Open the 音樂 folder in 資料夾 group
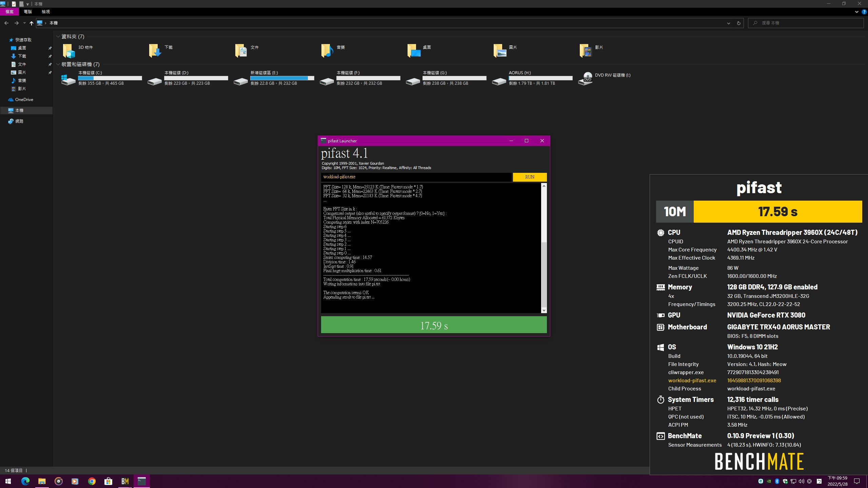The width and height of the screenshot is (868, 488). 333,50
